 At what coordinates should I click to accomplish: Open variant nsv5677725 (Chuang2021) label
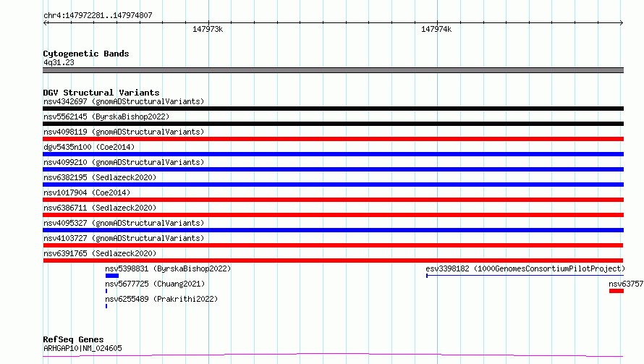pos(155,284)
